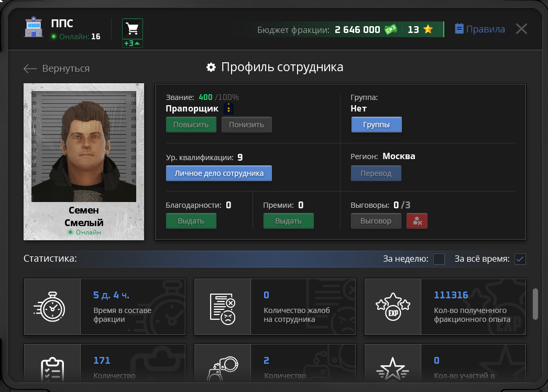Open Личное дело сотрудника
548x392 pixels.
pyautogui.click(x=219, y=173)
